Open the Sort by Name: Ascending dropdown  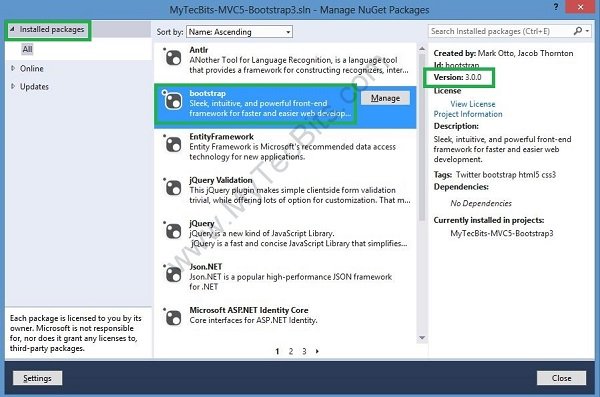click(240, 32)
